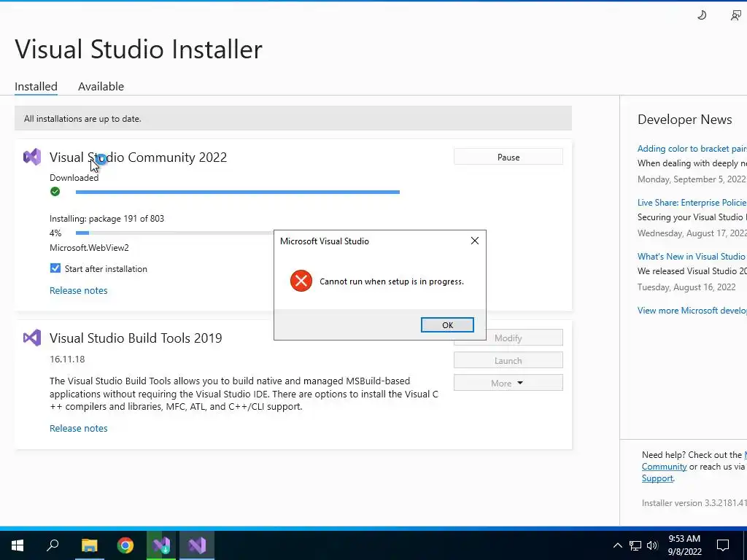Open the Community help link
The width and height of the screenshot is (747, 560).
(664, 467)
